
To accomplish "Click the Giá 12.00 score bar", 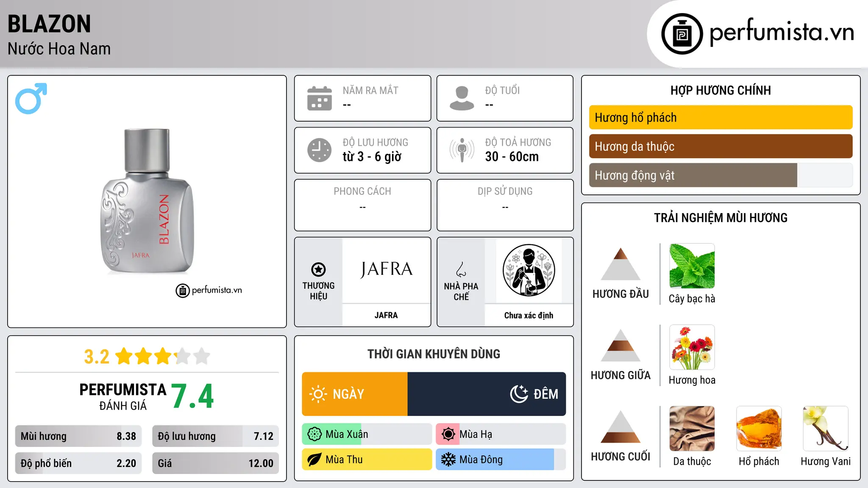I will coord(216,463).
